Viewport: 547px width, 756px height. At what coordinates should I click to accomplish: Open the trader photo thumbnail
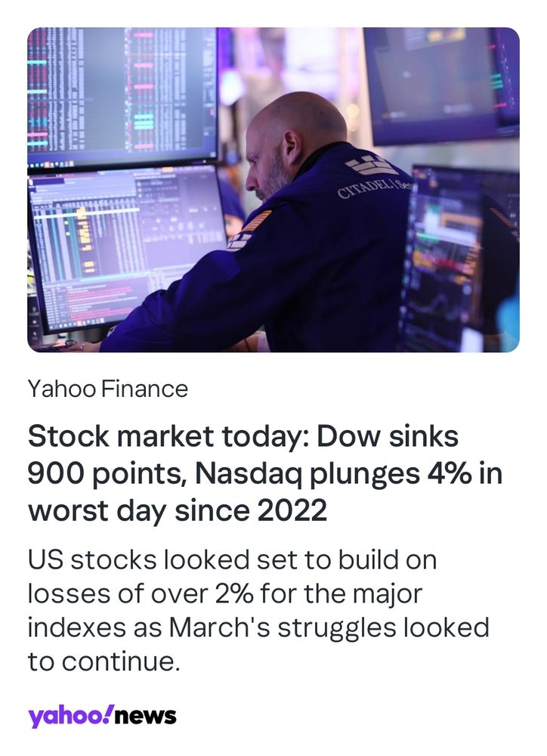click(273, 190)
